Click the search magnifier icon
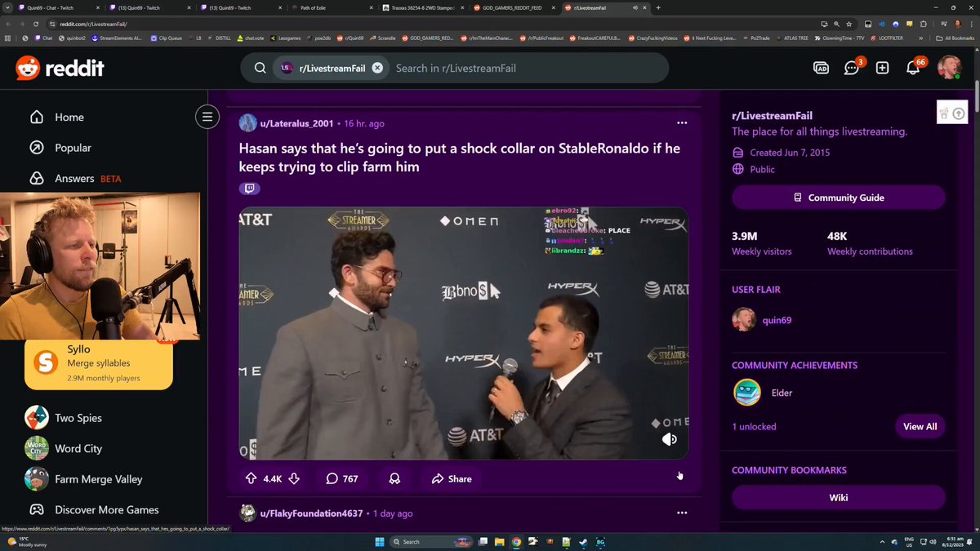 260,69
